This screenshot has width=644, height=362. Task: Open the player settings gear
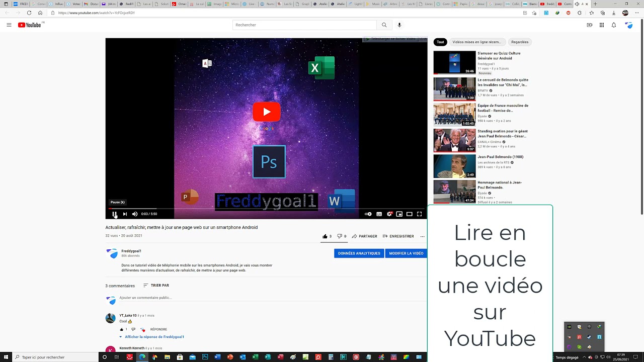389,214
